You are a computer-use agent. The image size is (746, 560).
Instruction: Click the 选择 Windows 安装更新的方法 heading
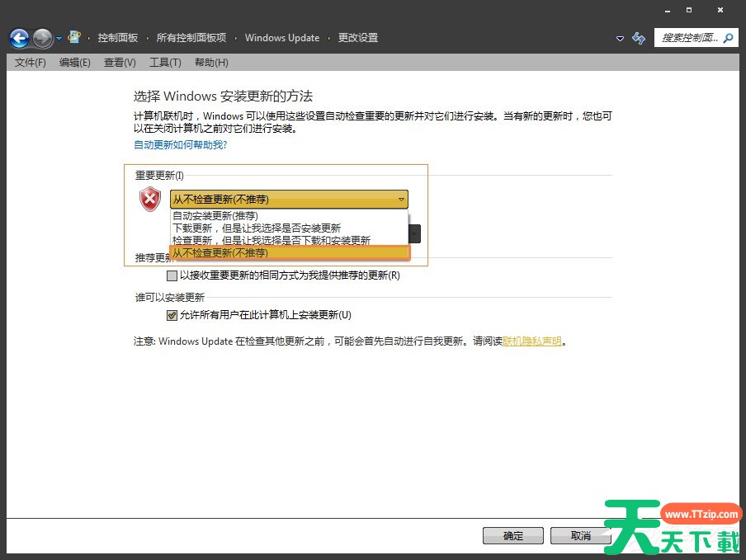[x=223, y=96]
